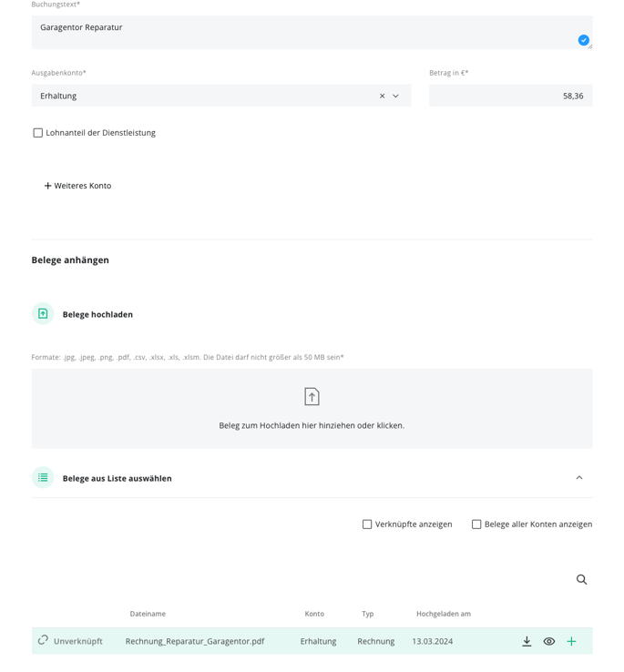Click the Betrag in € amount field
This screenshot has width=624, height=672.
pos(511,96)
